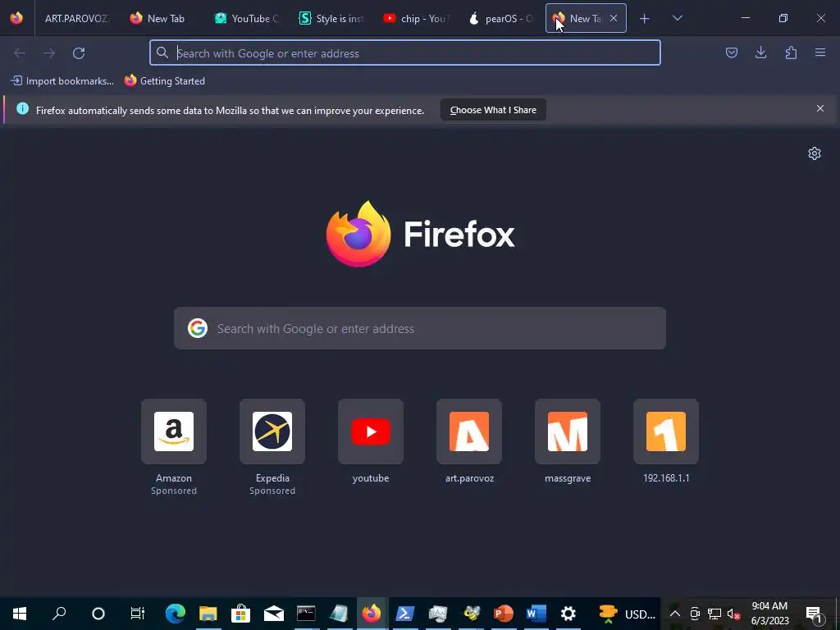Screen dimensions: 840x630
Task: Close the active New Tab
Action: click(614, 18)
